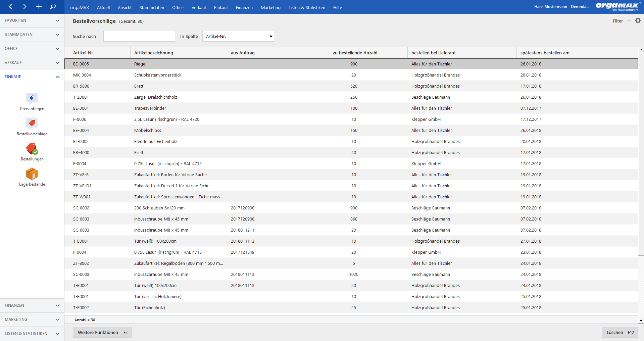
Task: Select the Schubkastenvorderstück row
Action: [x=351, y=75]
